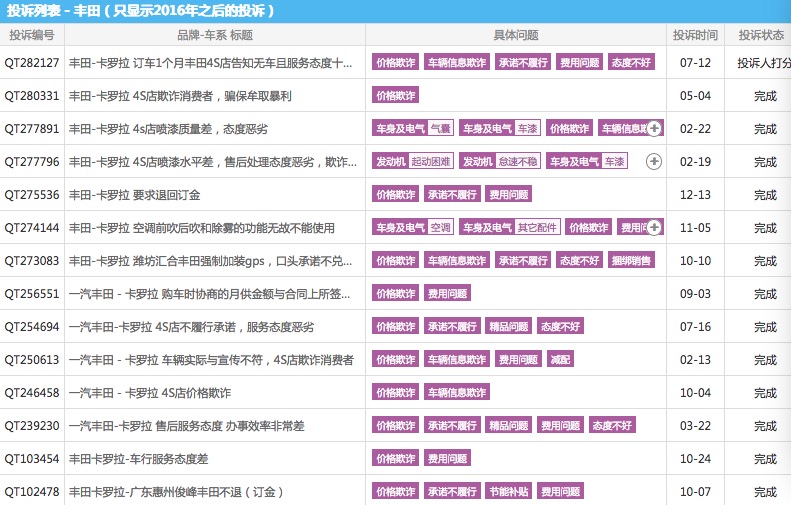Click 承诺不履行 tag in the QT273083 row
The height and width of the screenshot is (505, 791).
coord(523,260)
